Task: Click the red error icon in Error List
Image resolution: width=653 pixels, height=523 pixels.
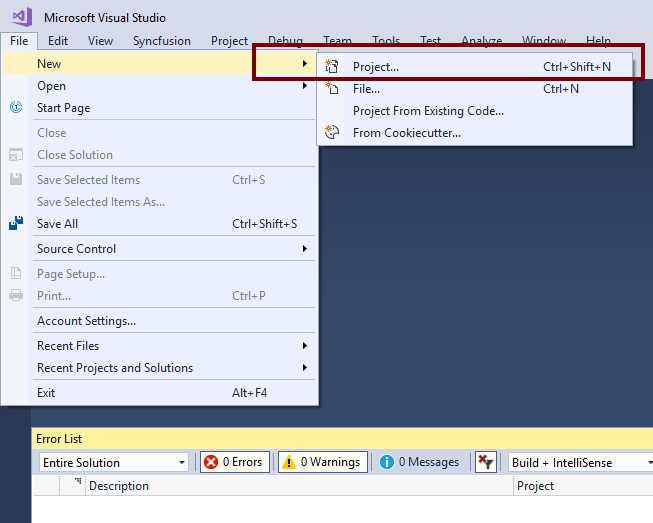Action: [x=211, y=462]
